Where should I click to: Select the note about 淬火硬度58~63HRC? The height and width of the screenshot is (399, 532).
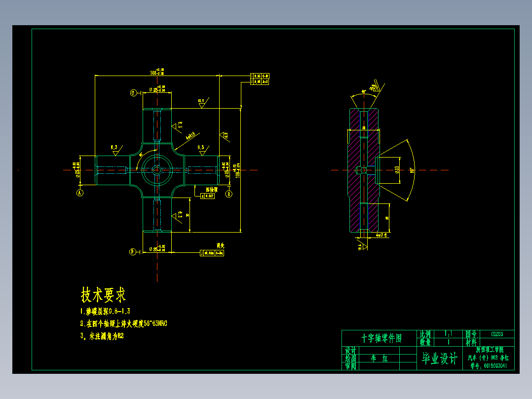pos(123,323)
